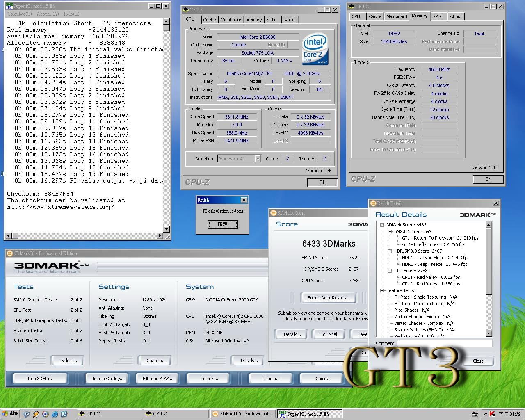Switch to Mainboard tab in CPU-Z processor window

tap(231, 20)
